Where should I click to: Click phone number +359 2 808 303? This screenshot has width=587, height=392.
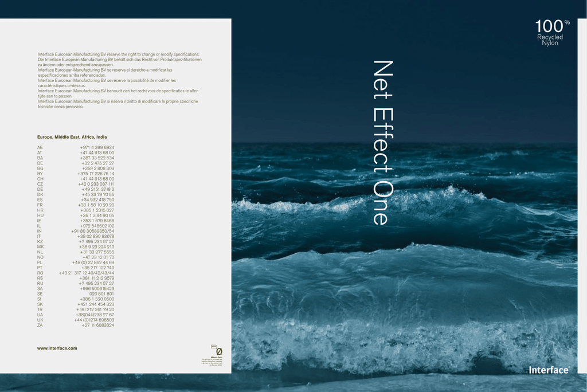98,168
